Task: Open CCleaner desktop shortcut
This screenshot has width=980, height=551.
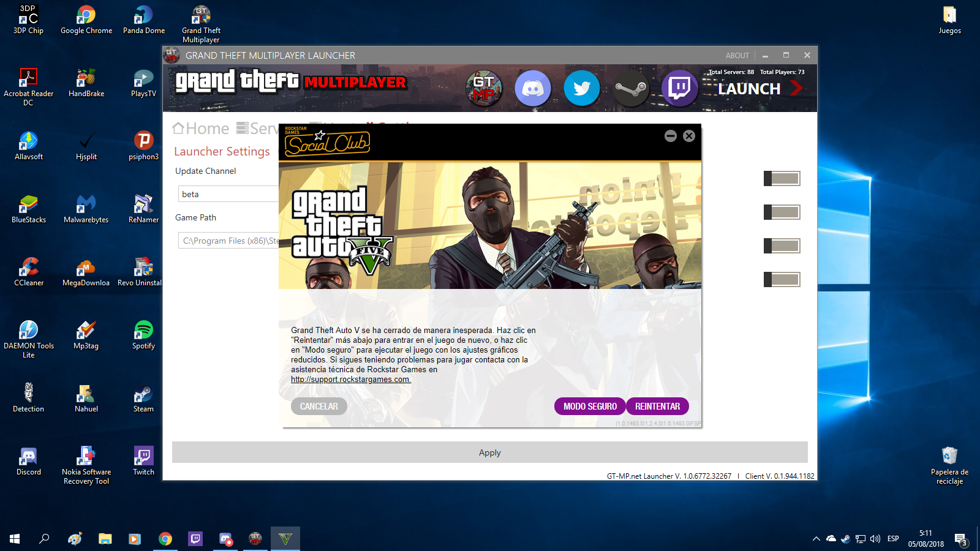Action: pos(29,272)
